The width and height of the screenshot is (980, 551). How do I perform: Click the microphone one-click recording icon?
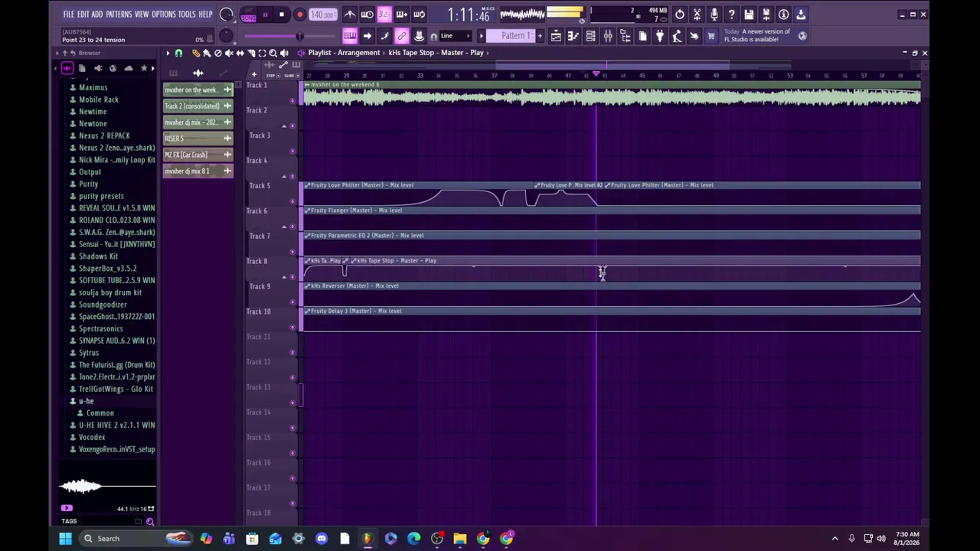[714, 15]
